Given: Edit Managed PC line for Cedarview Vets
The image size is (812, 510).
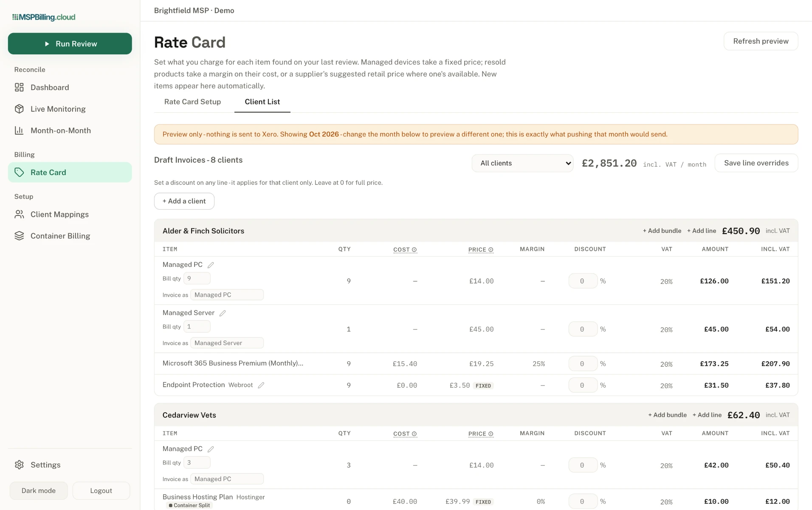Looking at the screenshot, I should (x=211, y=449).
